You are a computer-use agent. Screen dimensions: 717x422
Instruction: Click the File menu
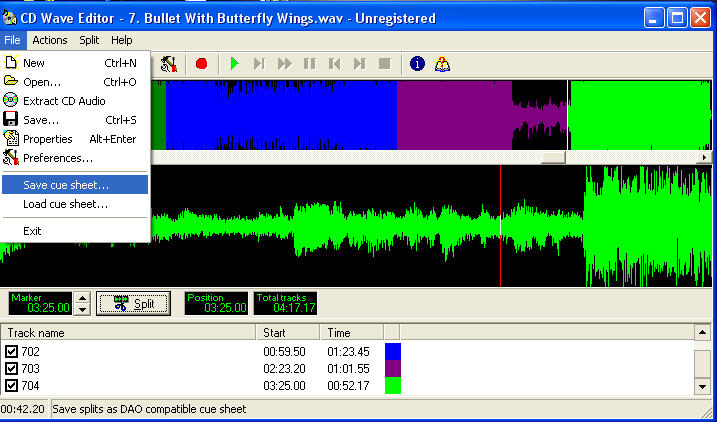click(13, 40)
